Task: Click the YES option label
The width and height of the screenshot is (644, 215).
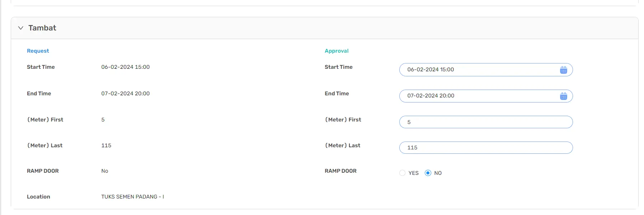Action: coord(413,173)
